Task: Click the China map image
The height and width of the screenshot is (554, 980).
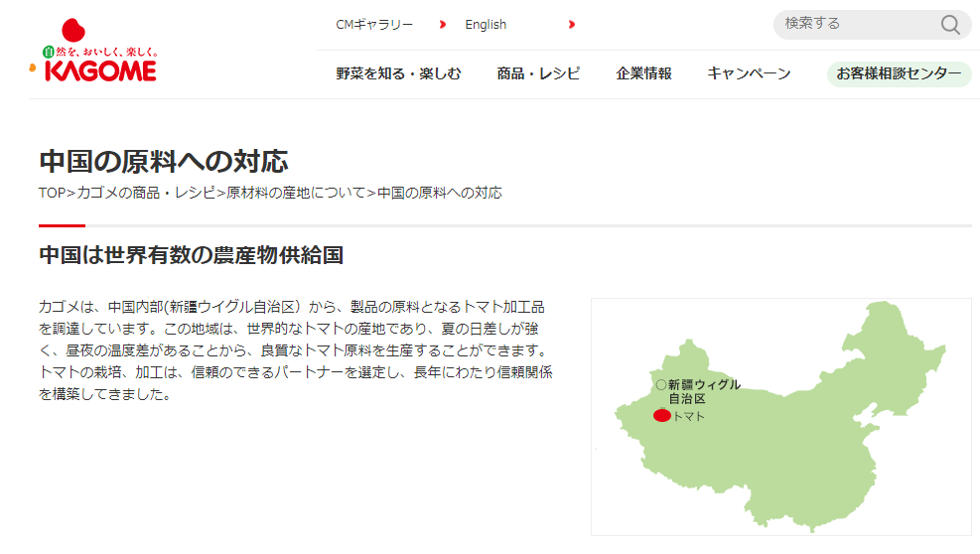Action: [780, 416]
